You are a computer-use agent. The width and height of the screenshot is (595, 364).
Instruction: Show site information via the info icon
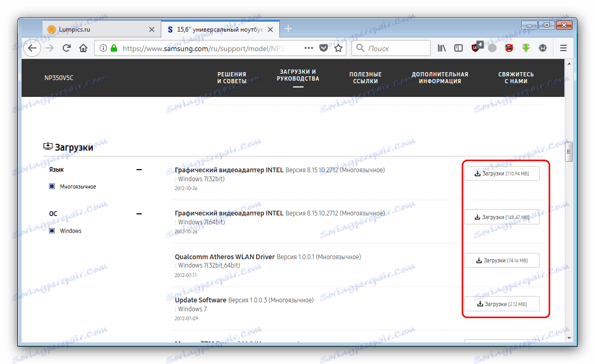coord(103,48)
